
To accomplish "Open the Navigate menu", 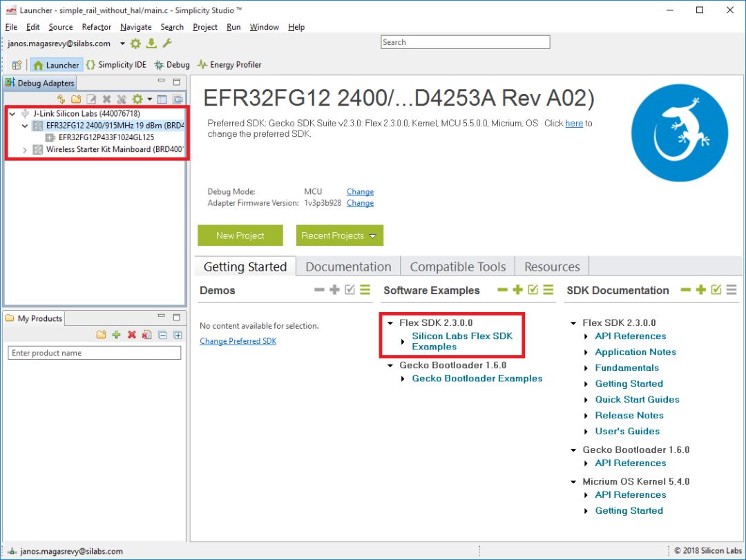I will [135, 27].
